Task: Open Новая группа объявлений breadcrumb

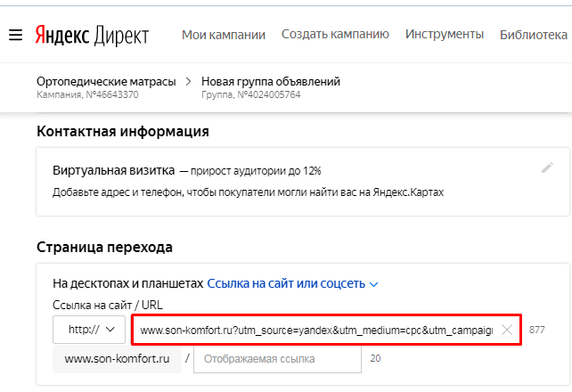Action: [271, 82]
